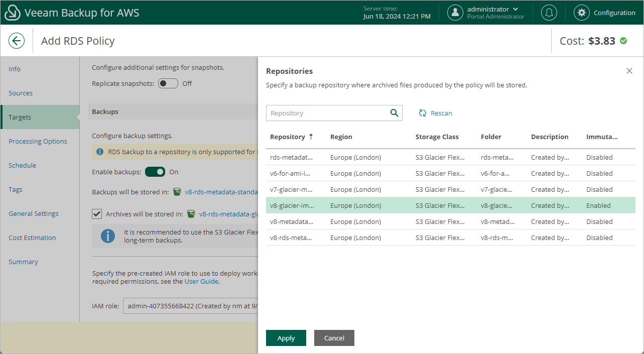The width and height of the screenshot is (644, 354).
Task: Click the Rescan refresh icon
Action: [x=423, y=113]
